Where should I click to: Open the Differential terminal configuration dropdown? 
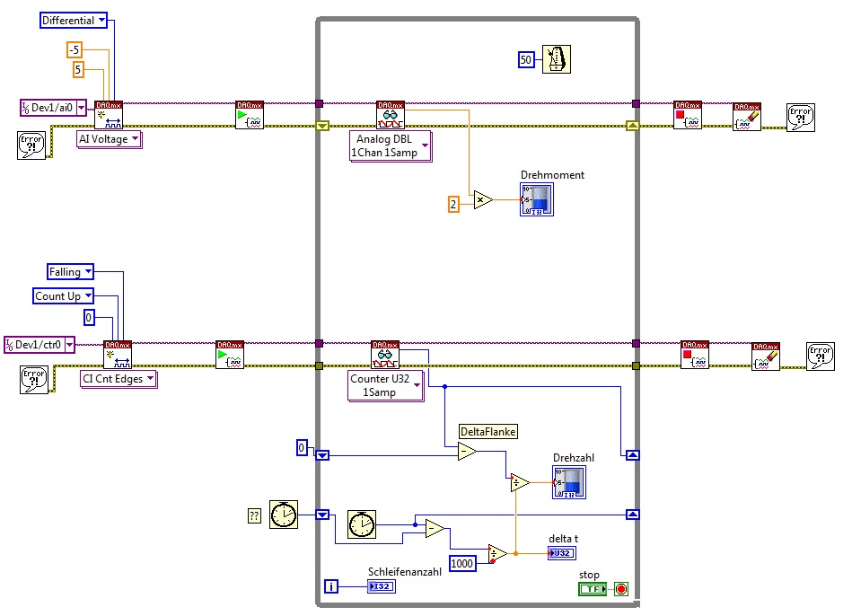pyautogui.click(x=74, y=21)
